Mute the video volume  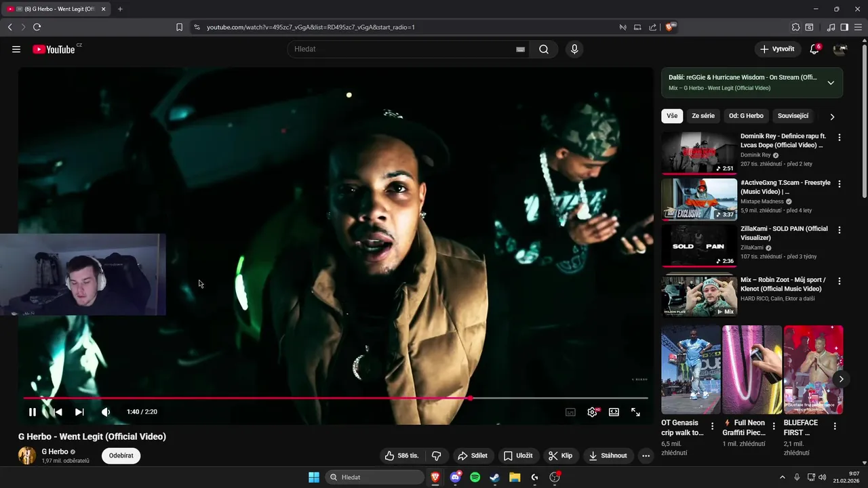(106, 411)
